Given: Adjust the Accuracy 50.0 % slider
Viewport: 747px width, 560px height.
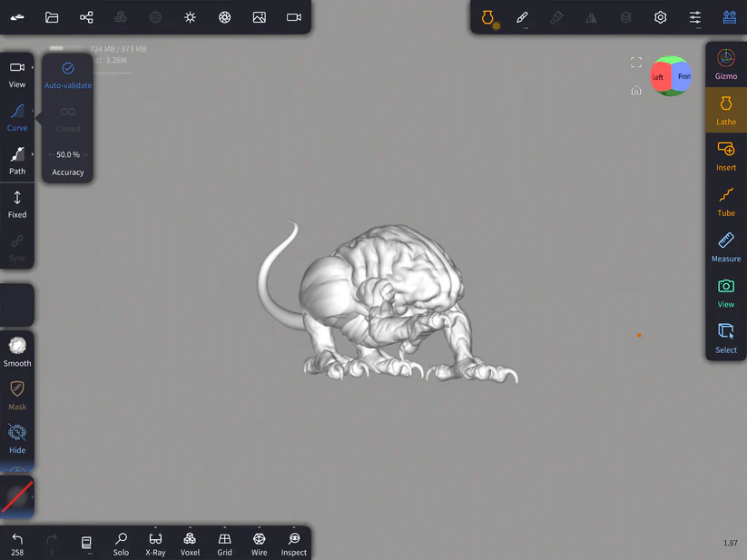Looking at the screenshot, I should click(x=68, y=154).
